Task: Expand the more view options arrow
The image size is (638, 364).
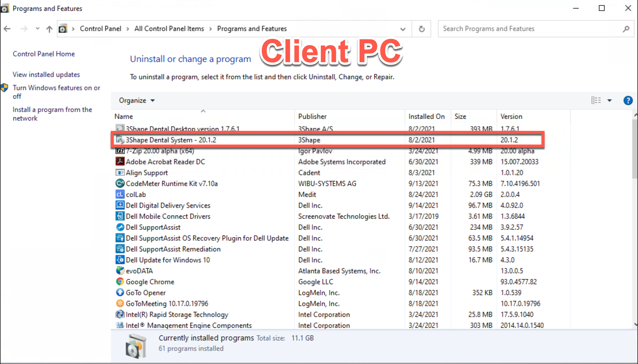Action: 609,101
